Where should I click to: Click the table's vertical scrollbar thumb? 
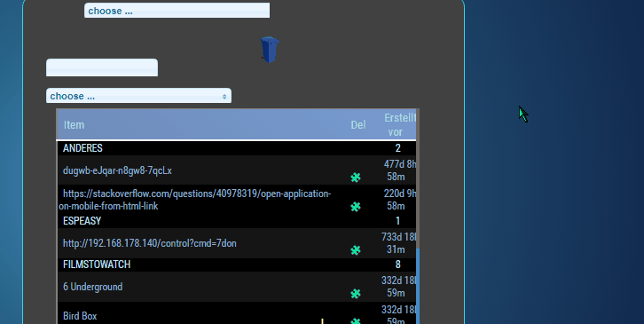pos(418,286)
